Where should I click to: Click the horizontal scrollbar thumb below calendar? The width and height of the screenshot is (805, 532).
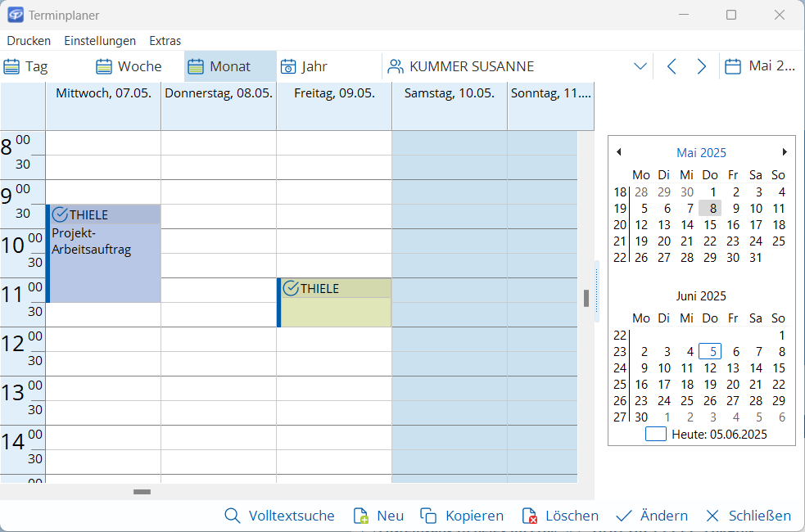142,492
